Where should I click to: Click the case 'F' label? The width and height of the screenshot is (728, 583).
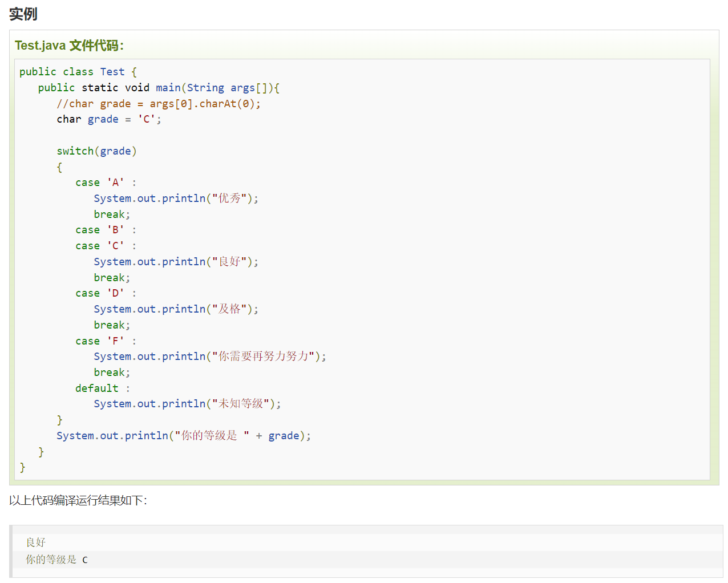[106, 341]
